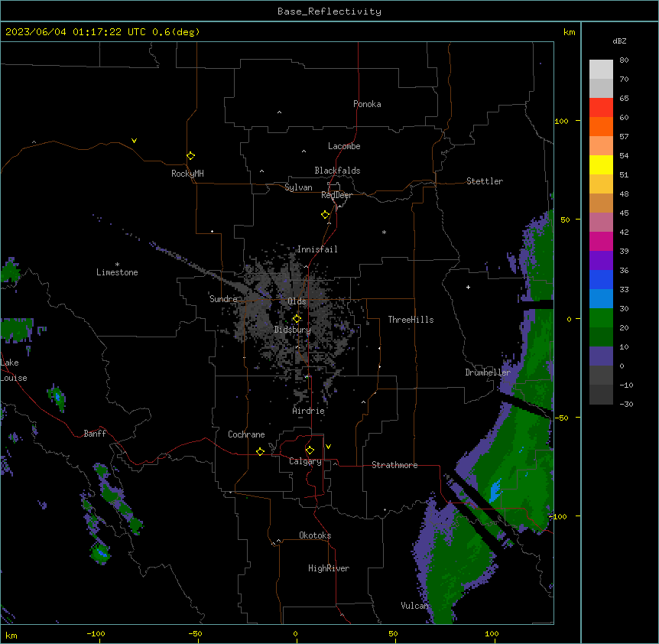Viewport: 659px width, 644px height.
Task: Click the Vulcan label
Action: point(414,605)
